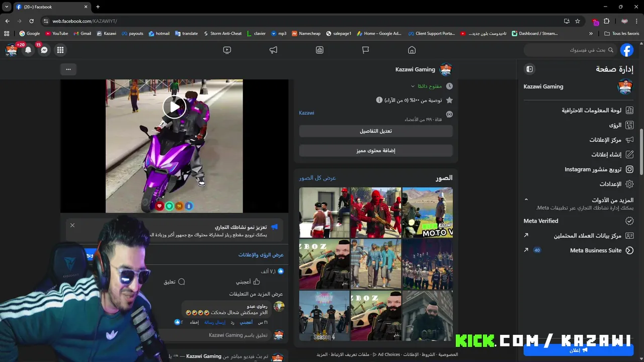
Task: Click View insights and ads link
Action: [x=261, y=255]
